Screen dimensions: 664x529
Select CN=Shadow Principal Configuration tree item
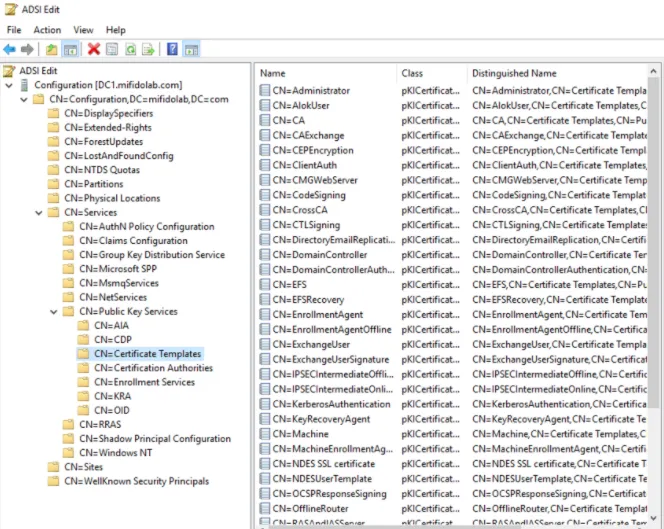click(x=155, y=438)
